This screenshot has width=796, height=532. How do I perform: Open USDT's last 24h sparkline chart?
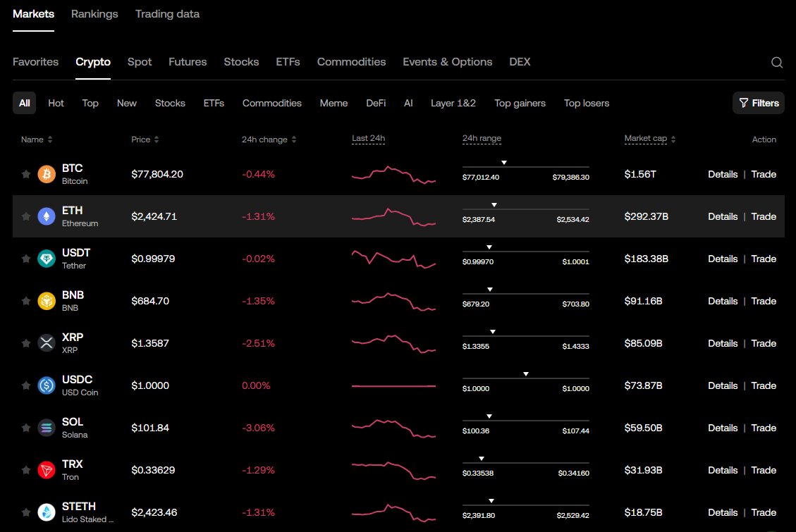point(393,259)
